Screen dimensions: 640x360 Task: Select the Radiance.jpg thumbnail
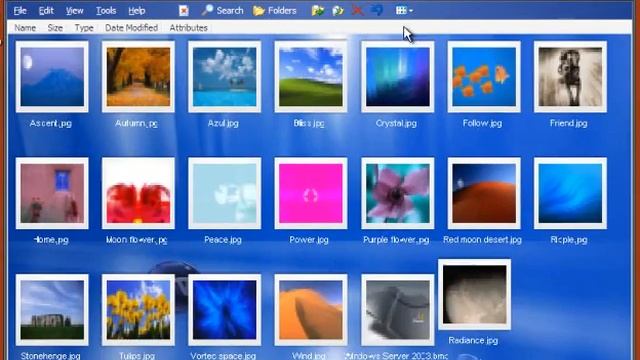tap(474, 294)
